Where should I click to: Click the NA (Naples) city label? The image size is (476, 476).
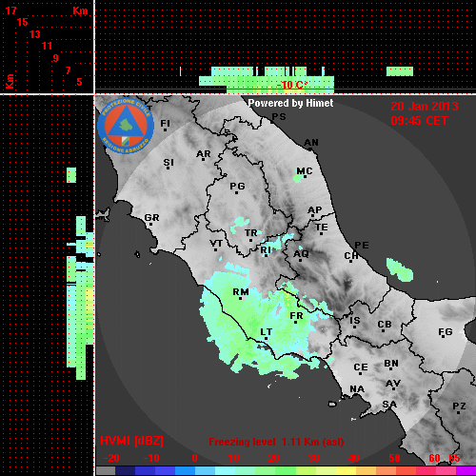[357, 389]
